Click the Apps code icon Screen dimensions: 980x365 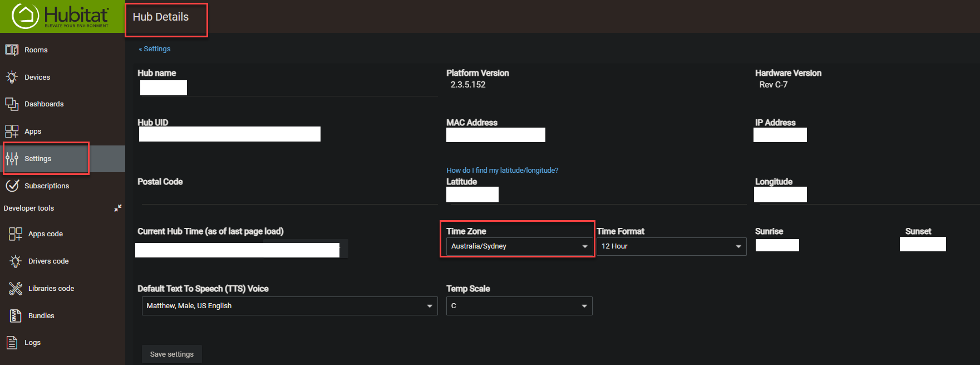(16, 233)
